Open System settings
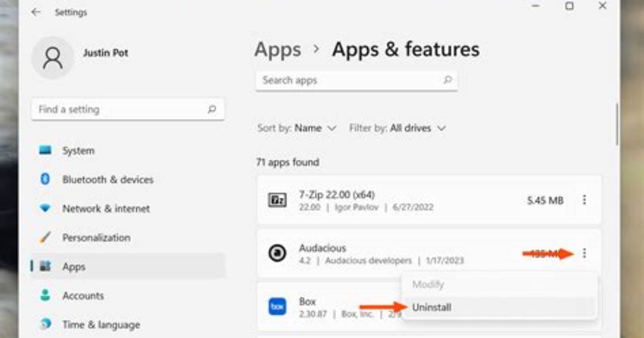Image resolution: width=644 pixels, height=338 pixels. coord(128,151)
